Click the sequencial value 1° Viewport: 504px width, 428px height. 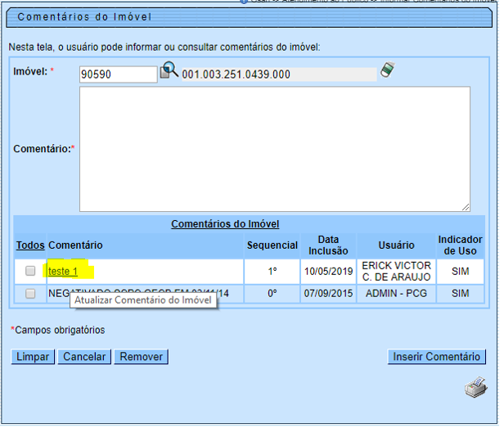pyautogui.click(x=272, y=272)
